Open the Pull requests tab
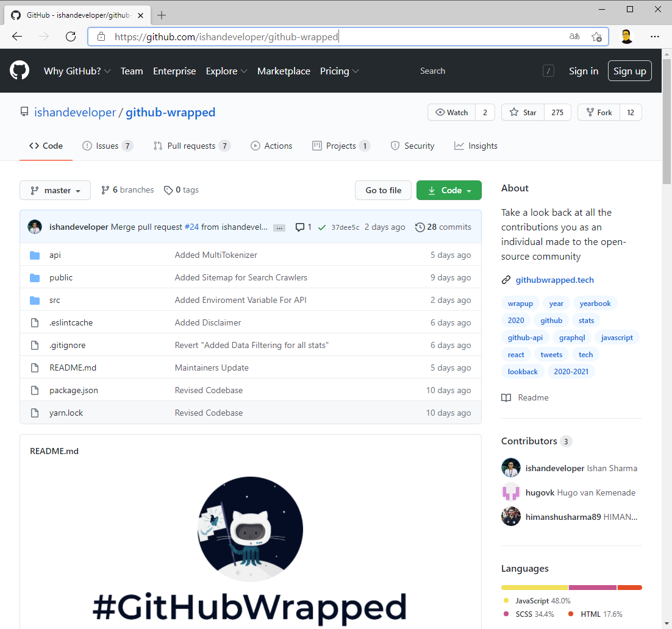 tap(191, 146)
